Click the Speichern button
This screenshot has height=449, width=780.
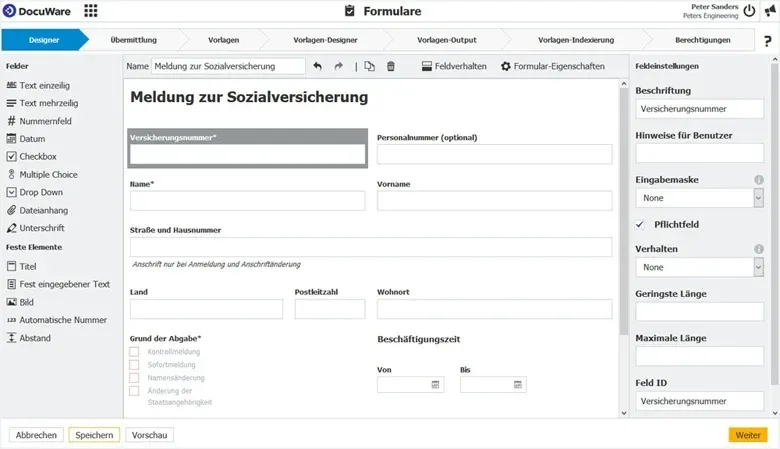[94, 435]
